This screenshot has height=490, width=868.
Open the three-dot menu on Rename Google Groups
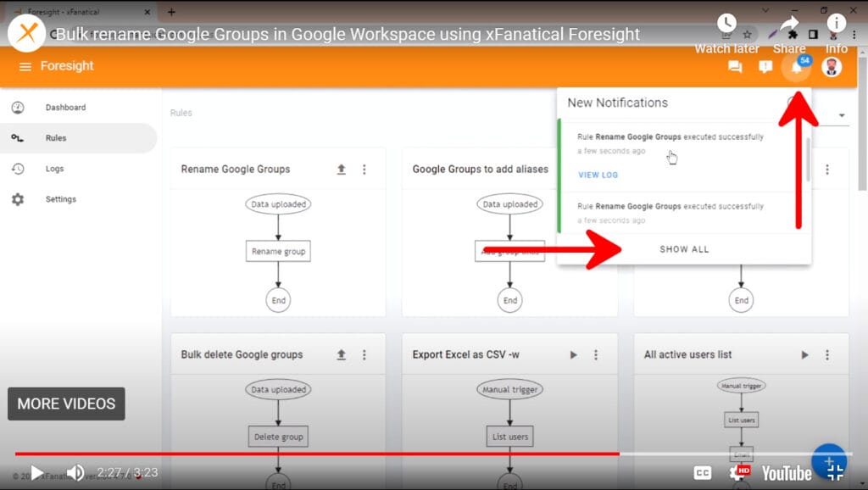pos(364,169)
